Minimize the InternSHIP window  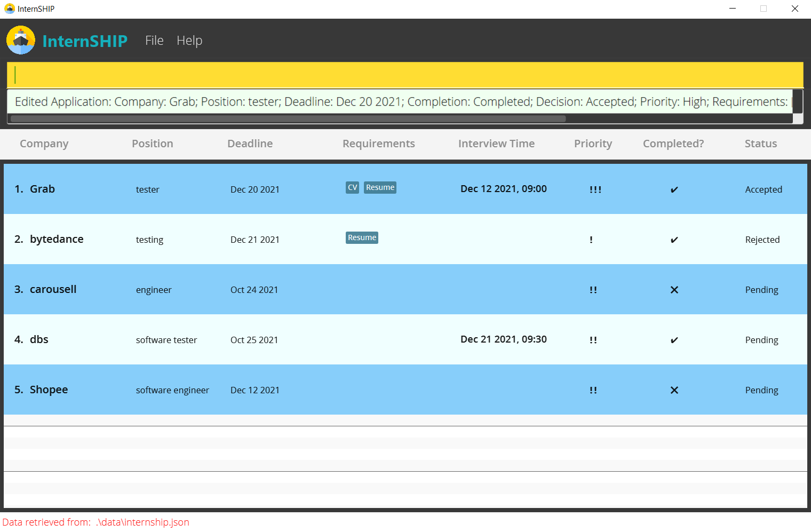[733, 9]
